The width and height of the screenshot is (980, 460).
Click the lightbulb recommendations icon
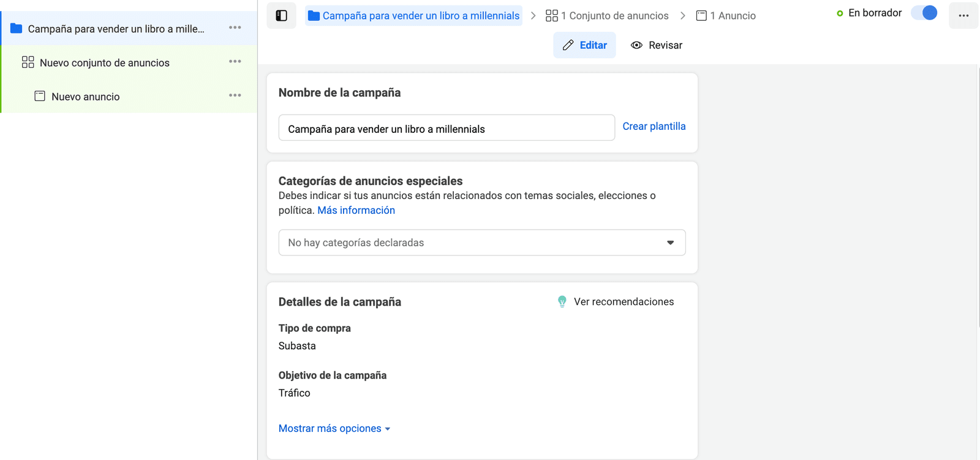point(562,301)
